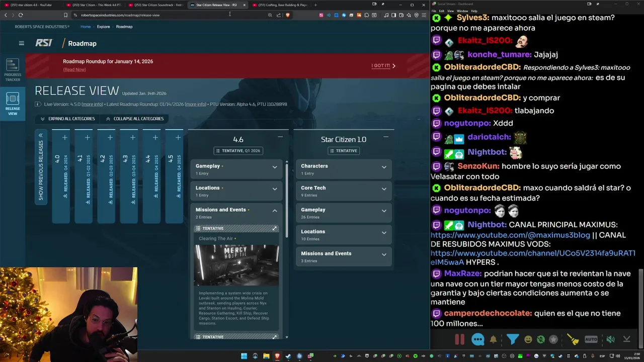The height and width of the screenshot is (362, 644).
Task: Jump to latest chat with down arrow
Action: click(x=627, y=339)
